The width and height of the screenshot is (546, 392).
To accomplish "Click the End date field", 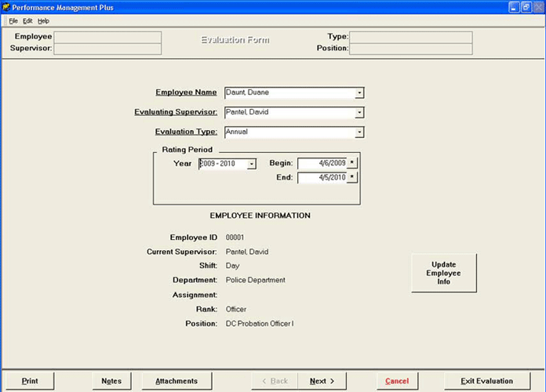I will (x=322, y=177).
